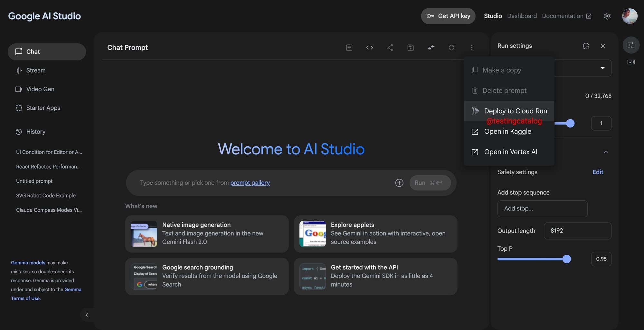Screen dimensions: 644x330
Task: Edit the safety settings
Action: point(598,172)
